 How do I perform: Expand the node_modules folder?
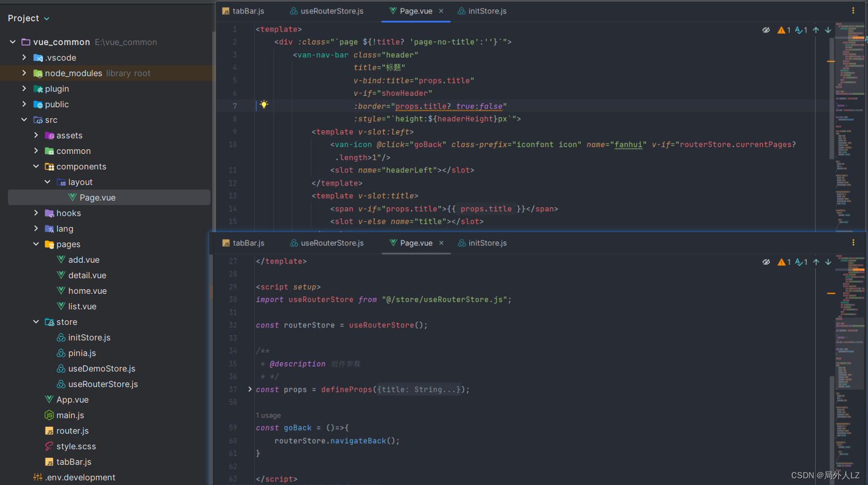(24, 73)
